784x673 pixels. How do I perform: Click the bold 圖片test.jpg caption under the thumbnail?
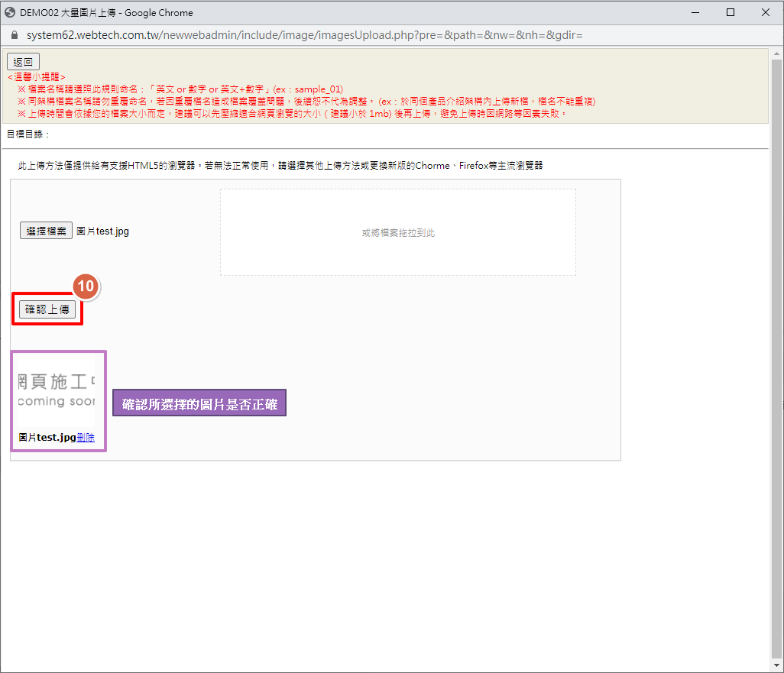tap(47, 438)
